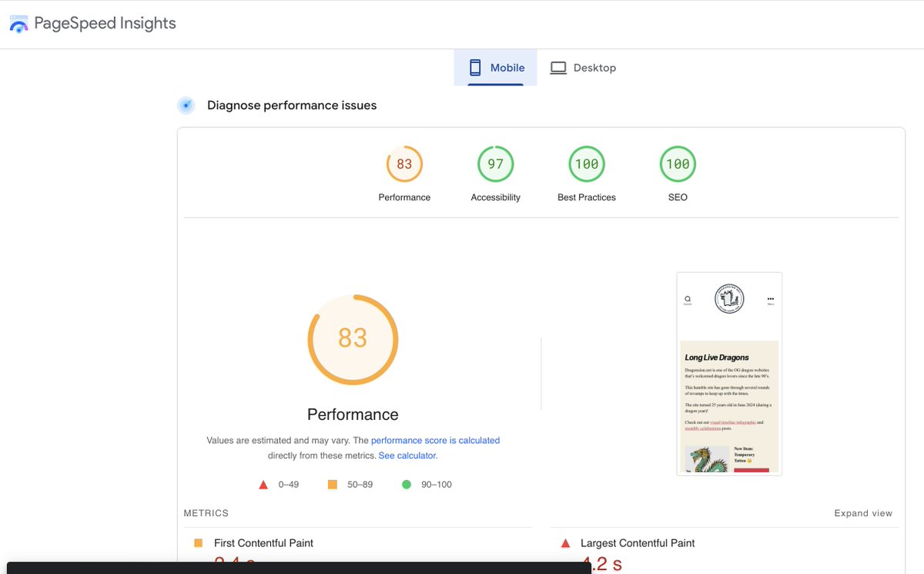The image size is (924, 574).
Task: Click the green 90–100 legend dot
Action: pos(407,484)
